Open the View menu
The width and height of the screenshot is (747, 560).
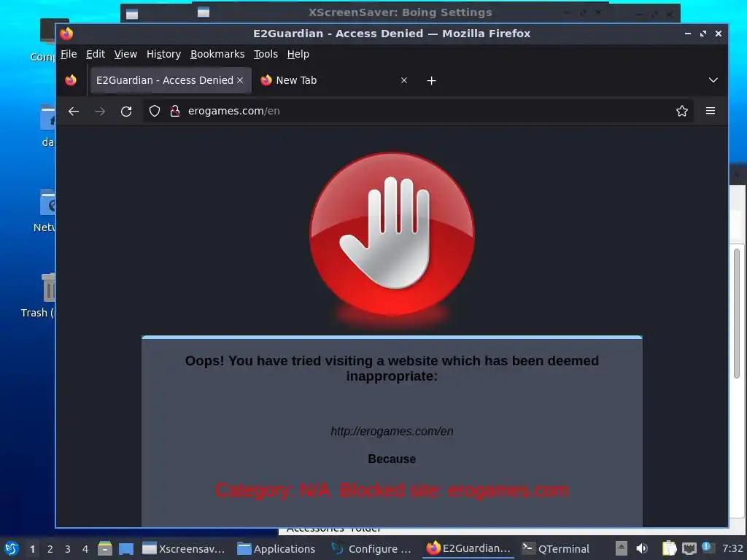tap(125, 54)
